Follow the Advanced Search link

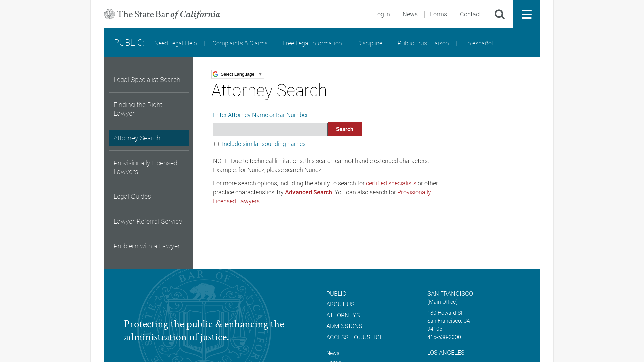point(308,192)
